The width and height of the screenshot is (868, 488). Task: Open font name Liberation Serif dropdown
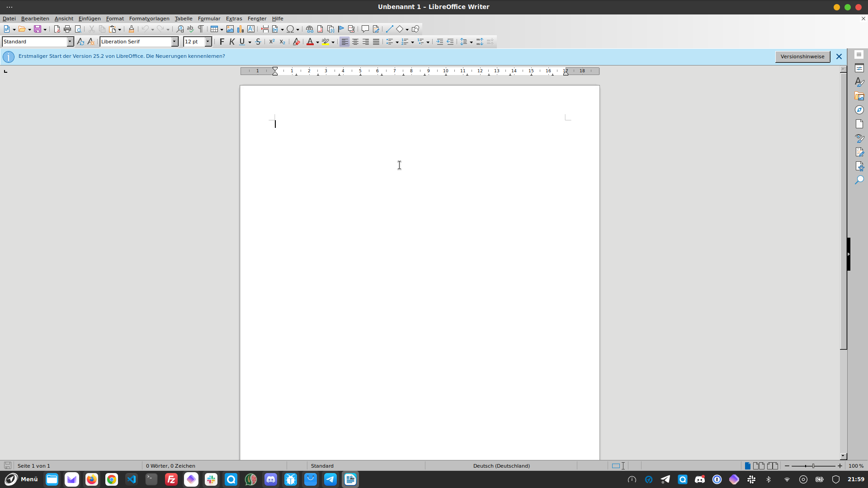(175, 42)
